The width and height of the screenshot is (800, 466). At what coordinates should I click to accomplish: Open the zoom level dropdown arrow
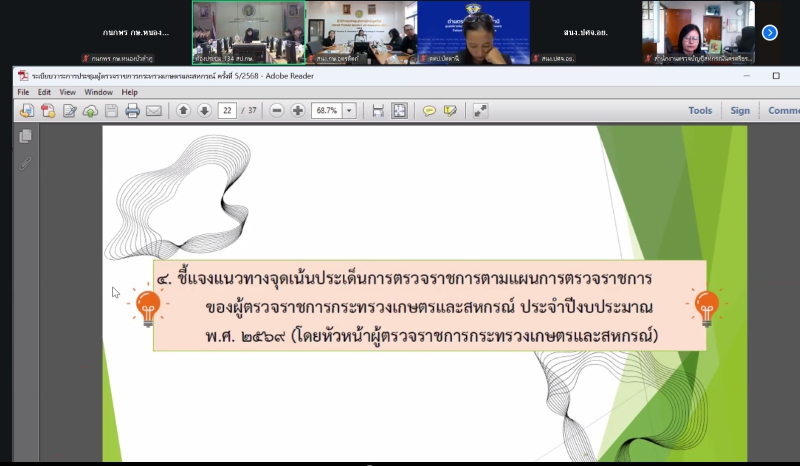click(350, 111)
